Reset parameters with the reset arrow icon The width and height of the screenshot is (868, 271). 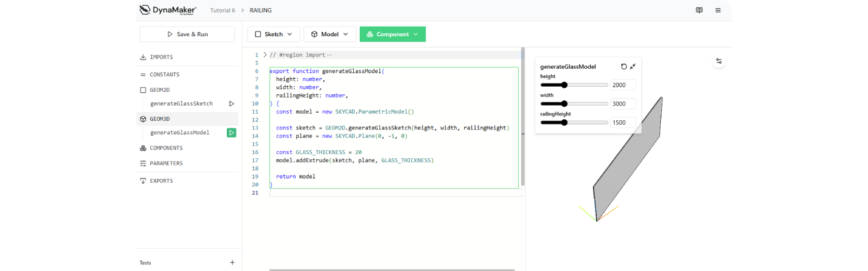(624, 67)
